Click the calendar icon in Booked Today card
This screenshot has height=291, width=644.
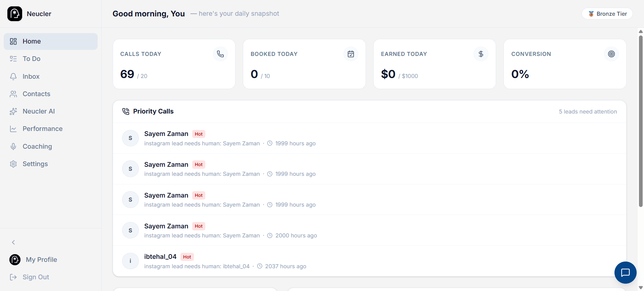coord(351,54)
